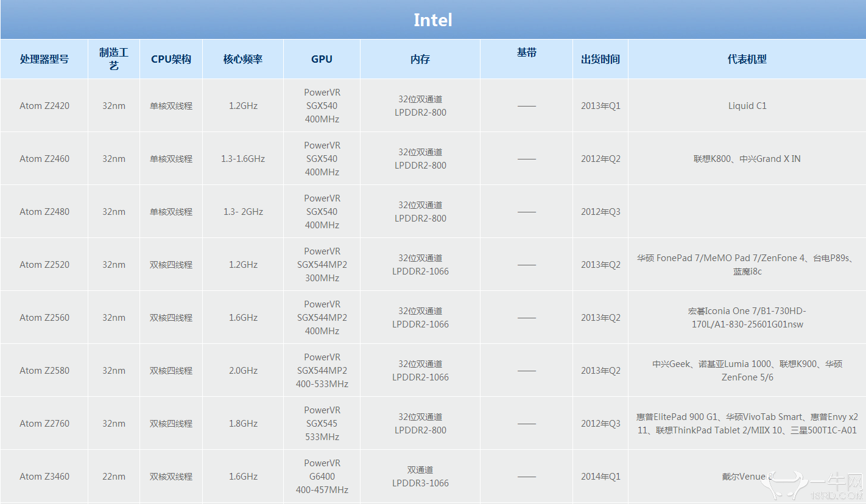Select the Atom Z2460 model cell
The height and width of the screenshot is (504, 866).
click(44, 159)
